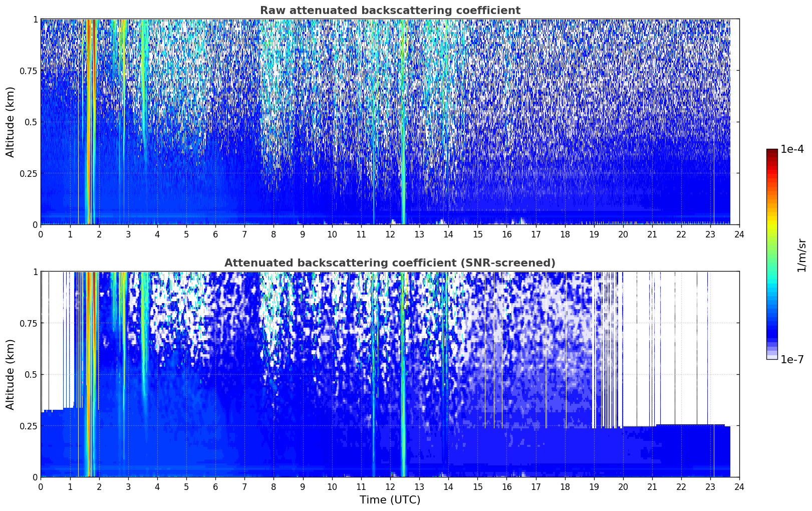Click the top plot 'Altitude (km)' label
The height and width of the screenshot is (511, 812).
point(11,122)
